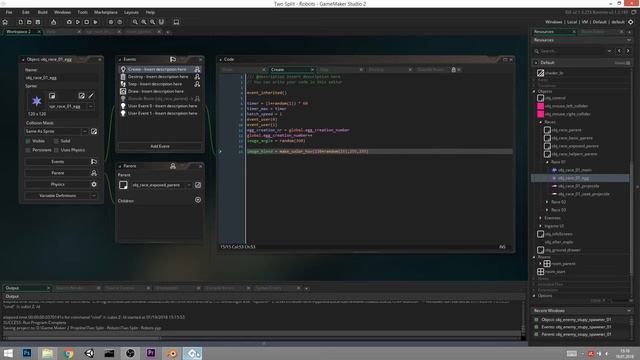Viewport: 640px width, 360px height.
Task: Click the Edit Collision Mask icon
Action: pos(94,131)
